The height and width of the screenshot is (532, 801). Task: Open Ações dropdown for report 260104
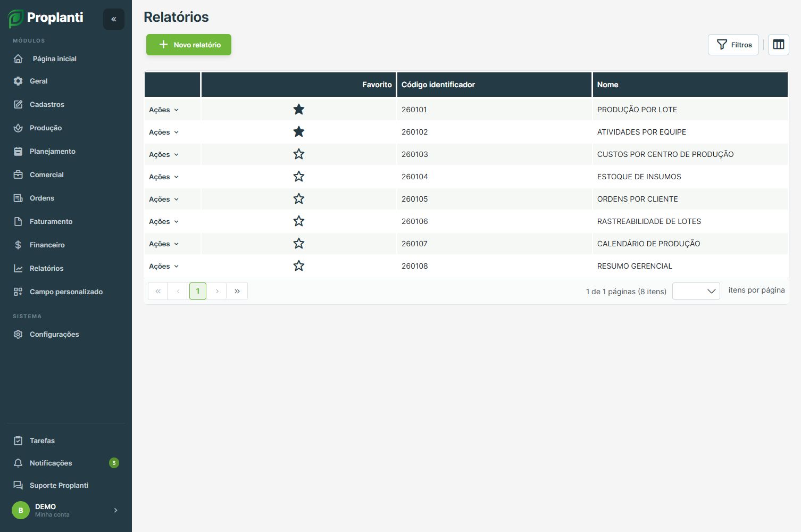164,177
